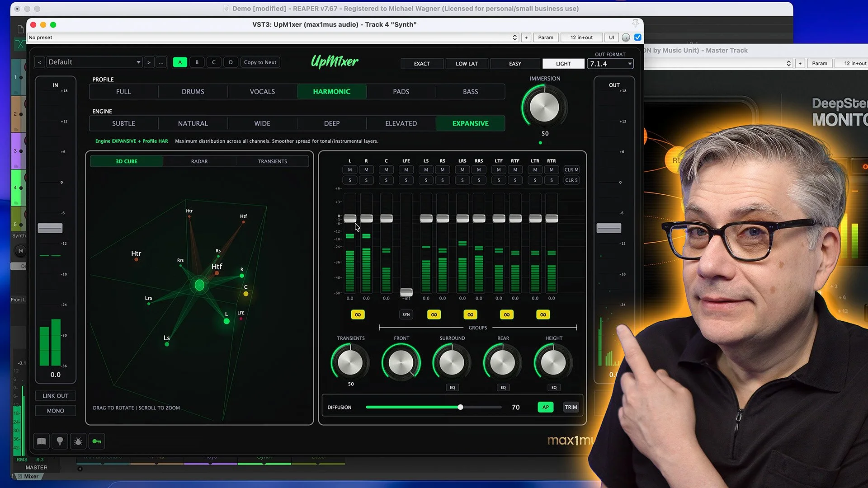Image resolution: width=868 pixels, height=488 pixels.
Task: Enable the blue checkbox in the plugin header
Action: pos(638,37)
